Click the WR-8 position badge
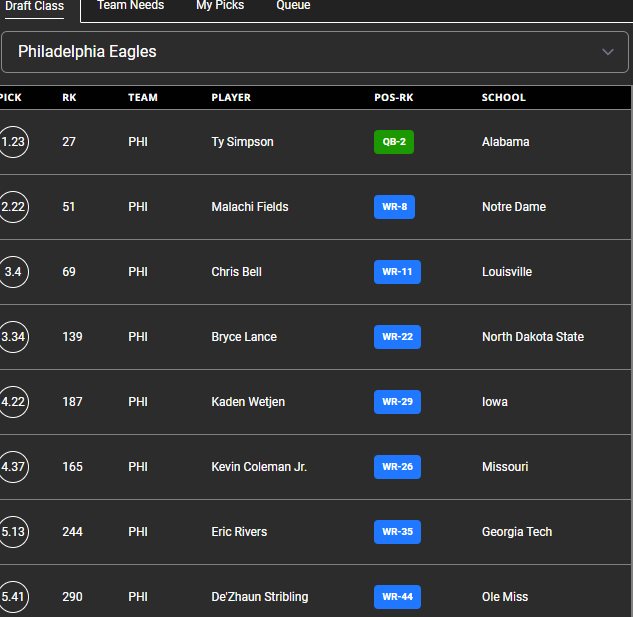 point(394,207)
